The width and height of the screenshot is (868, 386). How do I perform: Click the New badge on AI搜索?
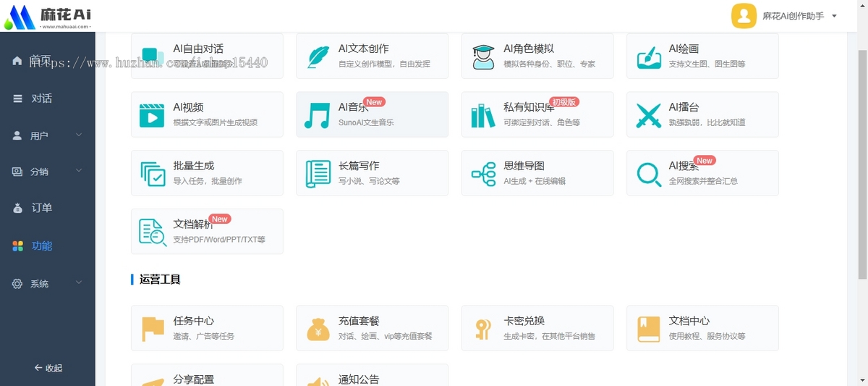705,161
